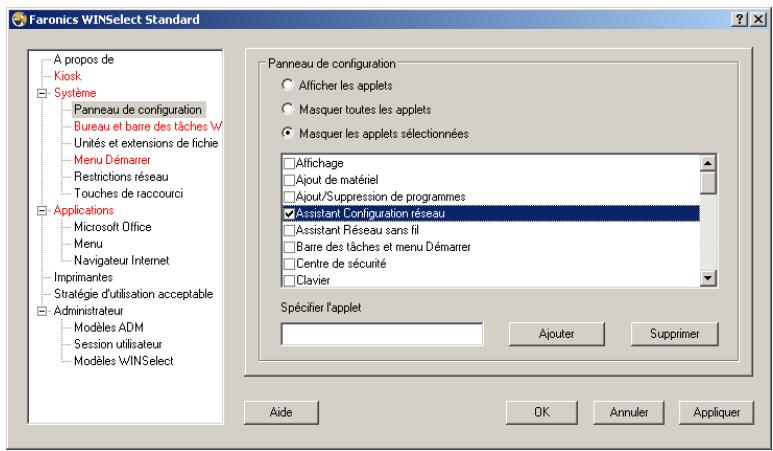This screenshot has height=451, width=773.
Task: Check the Affichage applet checkbox
Action: pyautogui.click(x=289, y=163)
